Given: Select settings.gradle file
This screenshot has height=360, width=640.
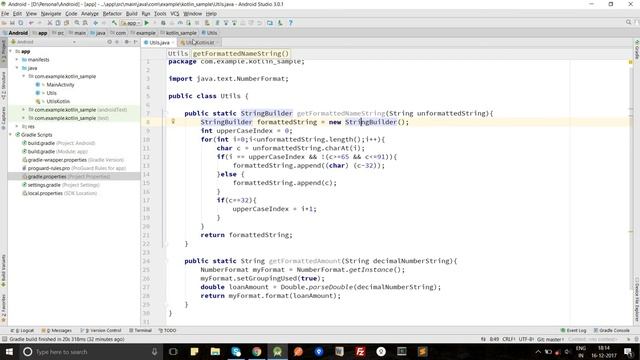Looking at the screenshot, I should coord(61,185).
